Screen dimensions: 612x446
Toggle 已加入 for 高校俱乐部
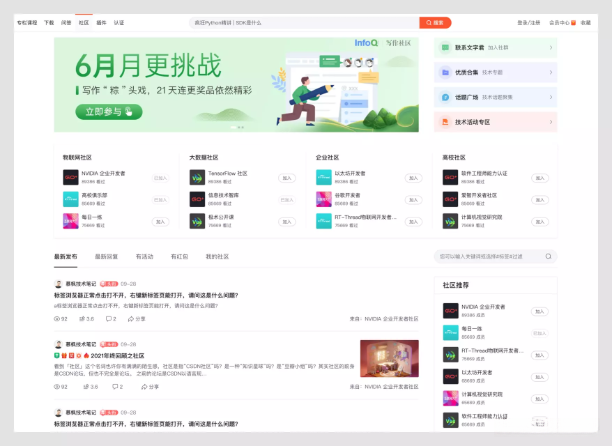pyautogui.click(x=160, y=200)
